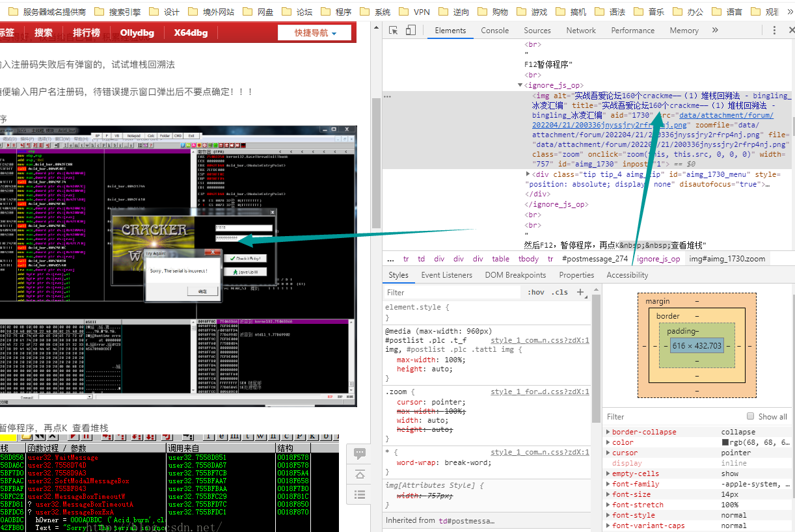Show more DevTools tabs via » chevron
Screen dimensions: 795x532
click(x=715, y=31)
